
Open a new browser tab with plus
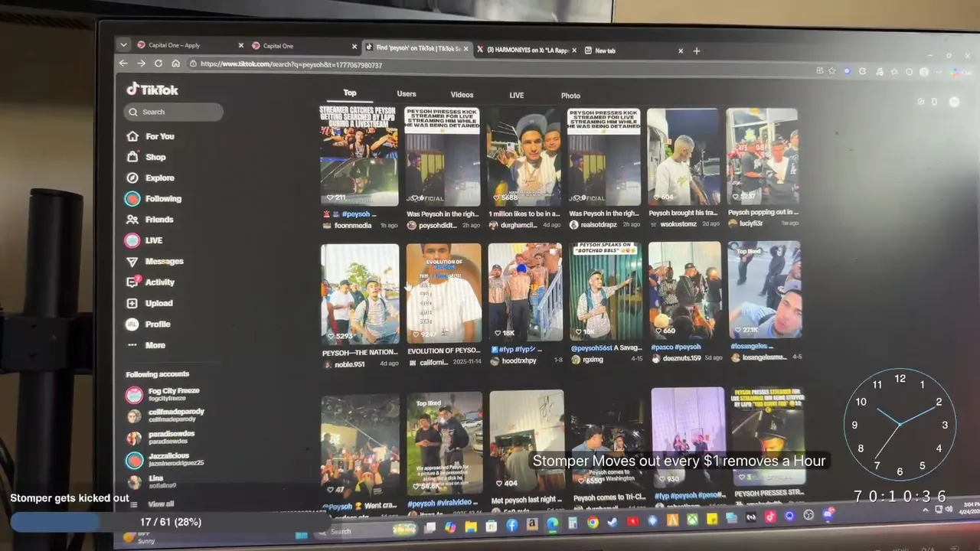pyautogui.click(x=697, y=51)
